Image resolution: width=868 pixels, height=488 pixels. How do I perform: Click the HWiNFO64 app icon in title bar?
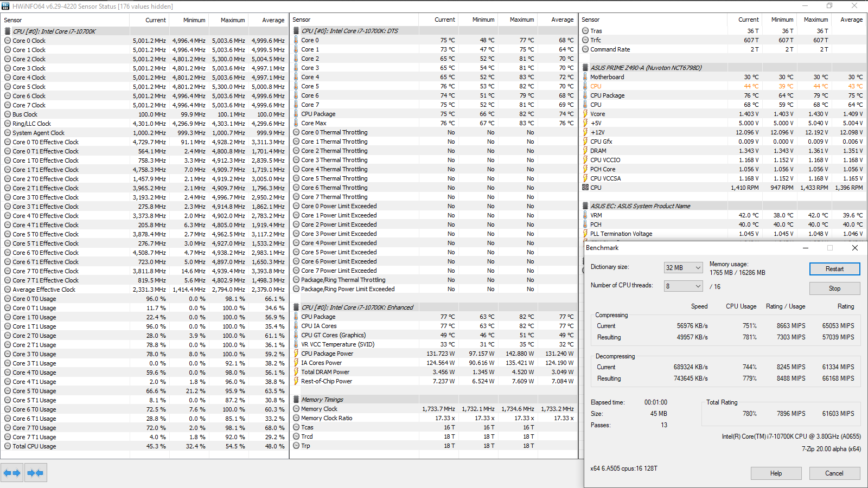pyautogui.click(x=6, y=6)
